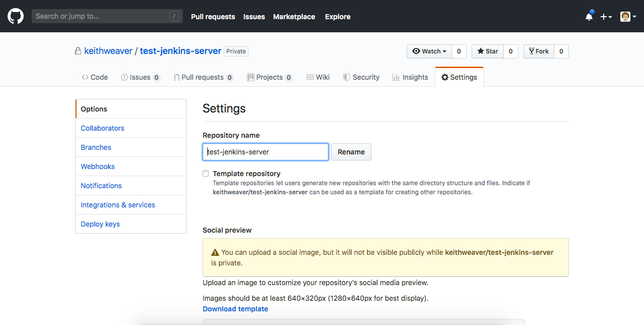Switch to the repository Pull requests tab
Image resolution: width=644 pixels, height=325 pixels.
[203, 77]
